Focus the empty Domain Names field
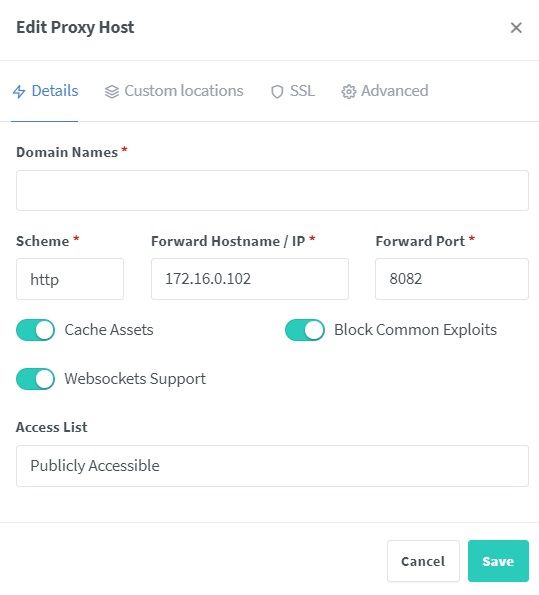Screen dimensions: 539x595 272,190
